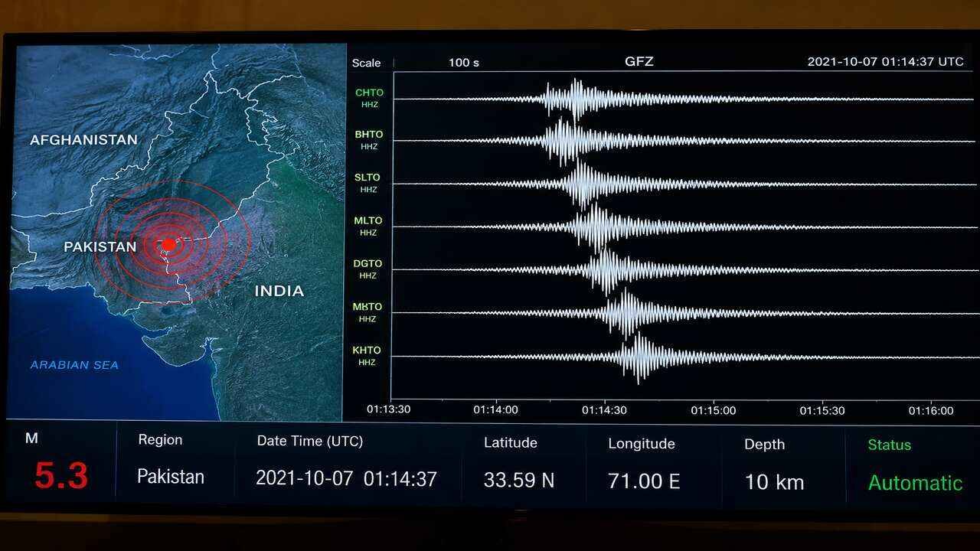Viewport: 980px width, 551px height.
Task: Click the KHTO waveform peak
Action: 640,357
